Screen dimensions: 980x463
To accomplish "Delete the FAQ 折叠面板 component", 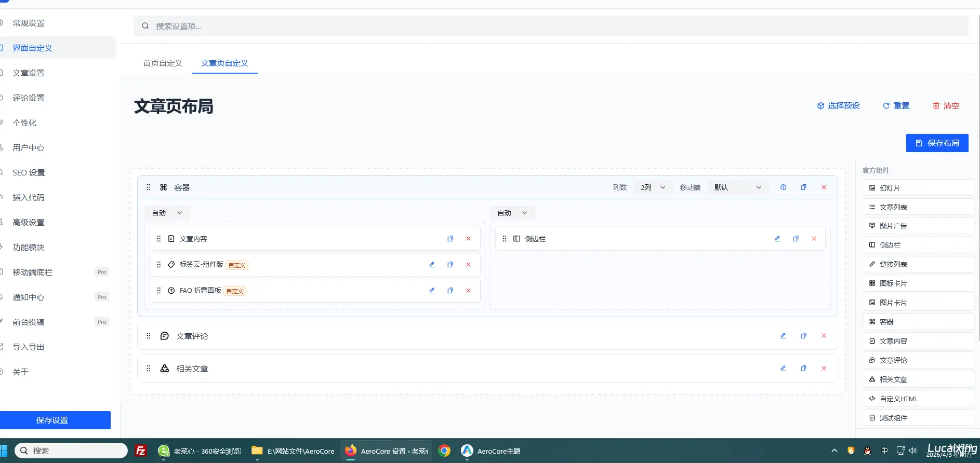I will [468, 291].
